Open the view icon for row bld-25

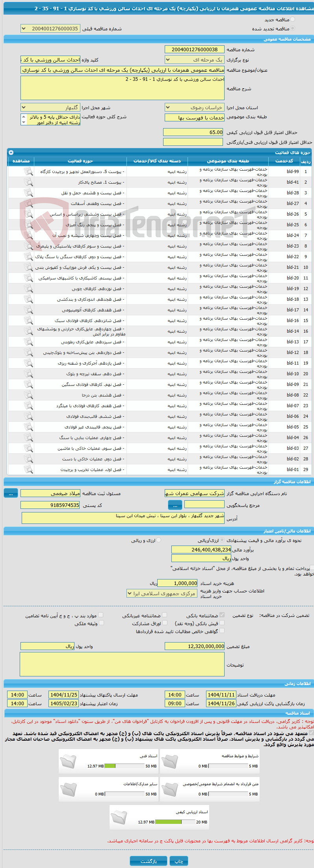tap(28, 225)
